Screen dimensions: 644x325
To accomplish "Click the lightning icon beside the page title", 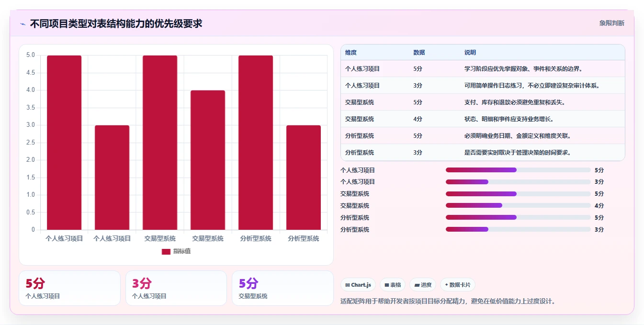I will tap(23, 24).
